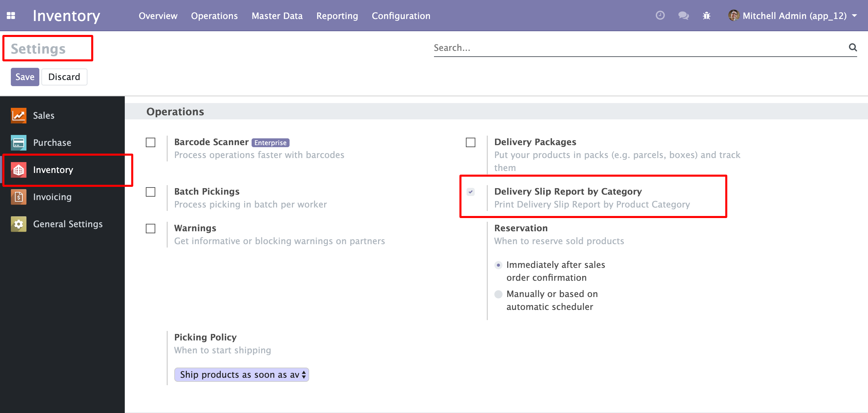The height and width of the screenshot is (413, 868).
Task: Enable the Delivery Packages checkbox
Action: coord(471,142)
